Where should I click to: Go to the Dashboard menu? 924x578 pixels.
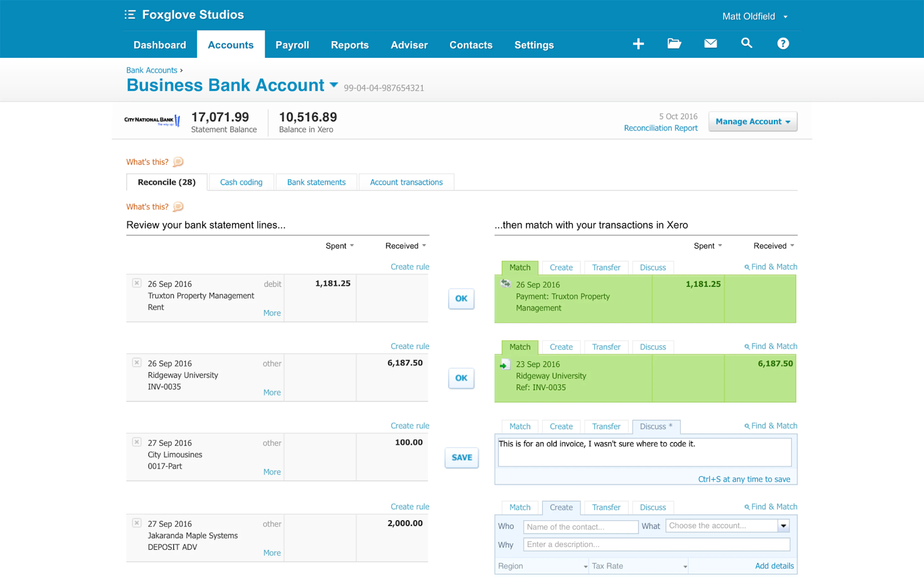pyautogui.click(x=160, y=45)
